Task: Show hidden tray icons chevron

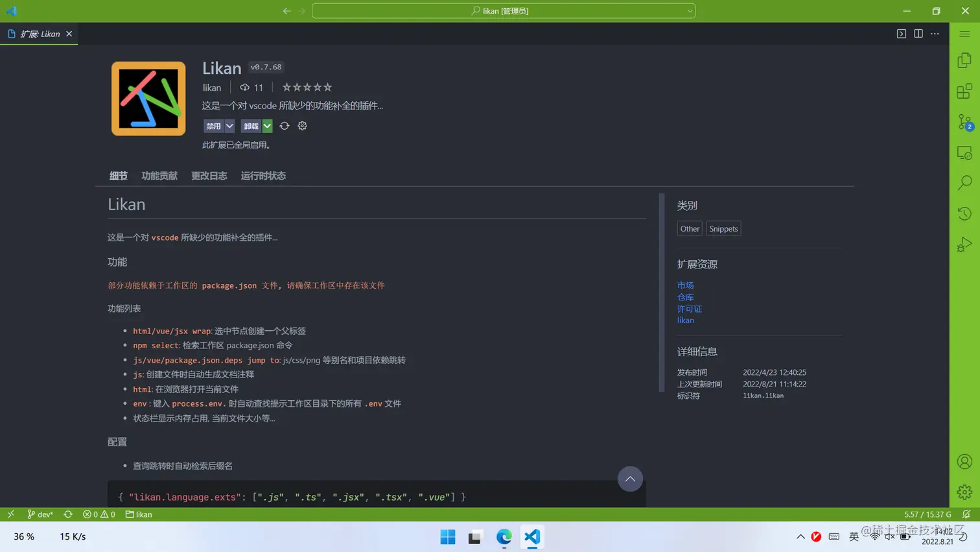Action: click(x=800, y=536)
